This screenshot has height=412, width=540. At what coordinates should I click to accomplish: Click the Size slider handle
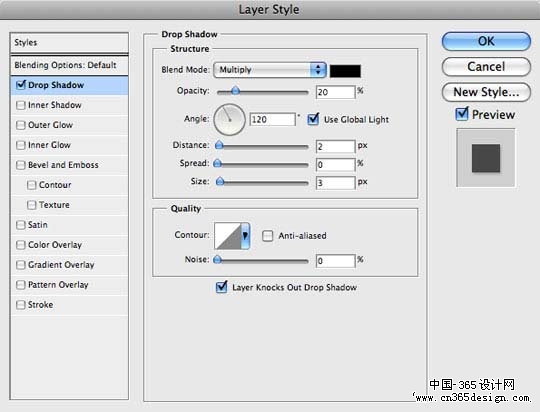(x=220, y=181)
